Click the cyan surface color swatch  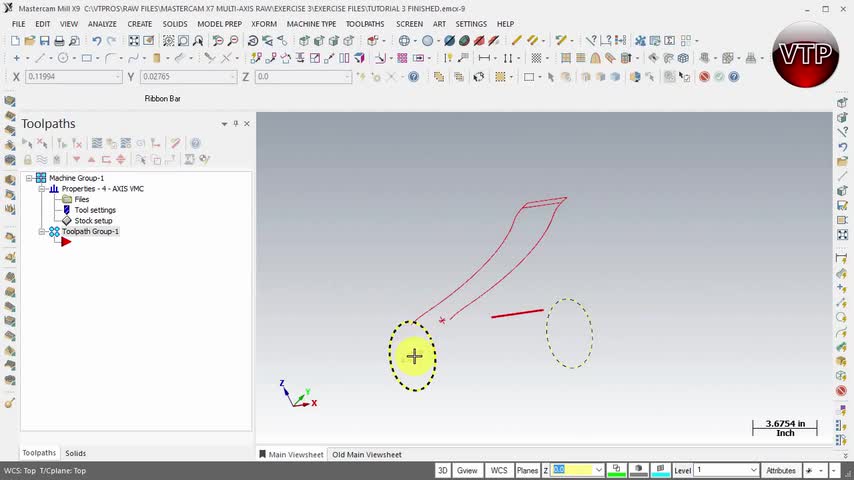660,470
